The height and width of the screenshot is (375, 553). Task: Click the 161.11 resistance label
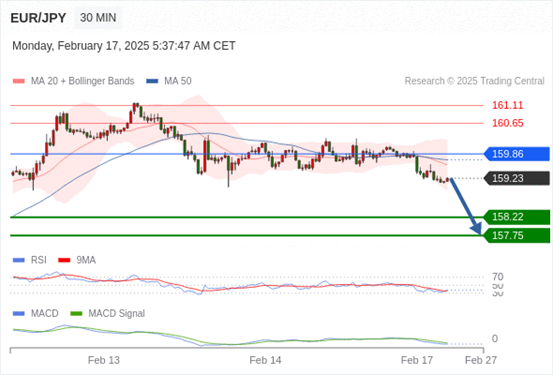(508, 105)
